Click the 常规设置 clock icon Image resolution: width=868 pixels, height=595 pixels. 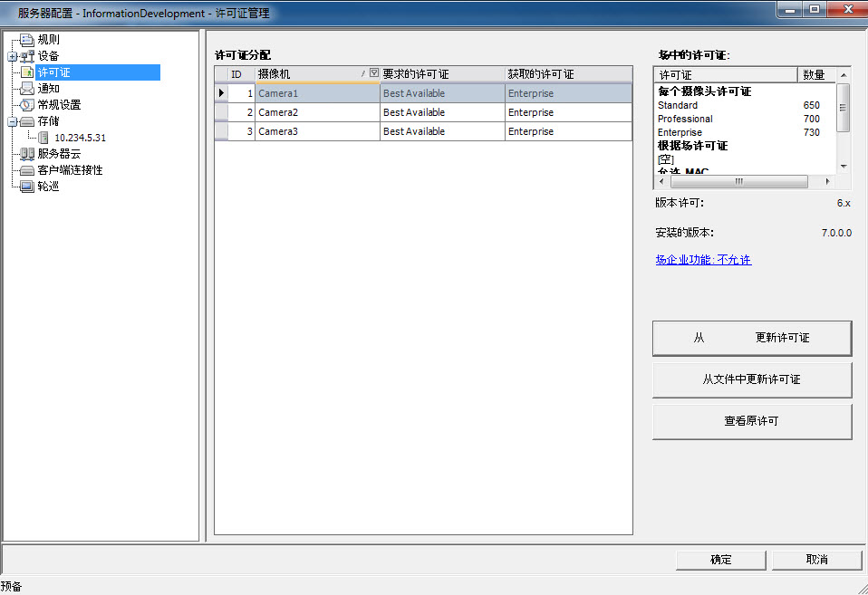click(x=26, y=105)
